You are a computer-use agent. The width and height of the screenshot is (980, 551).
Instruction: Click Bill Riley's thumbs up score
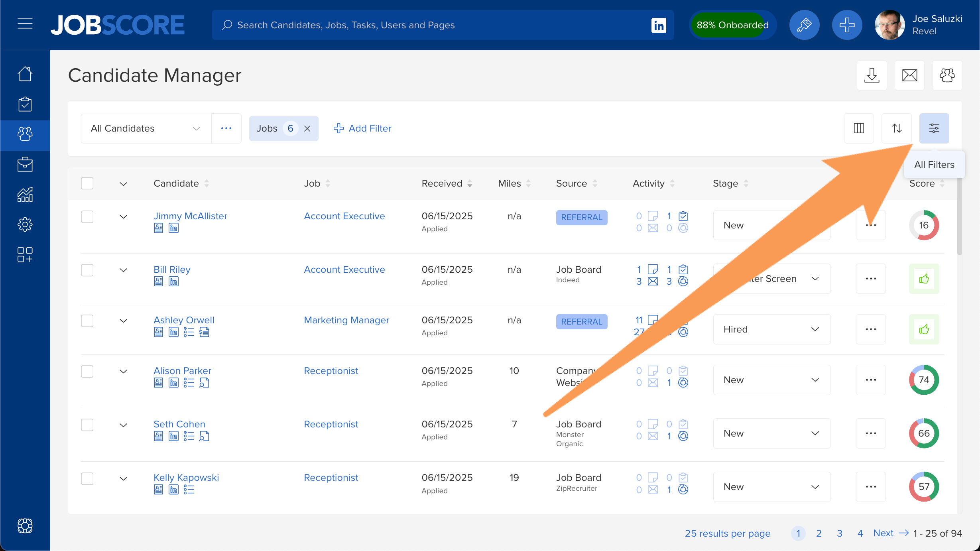click(x=924, y=279)
